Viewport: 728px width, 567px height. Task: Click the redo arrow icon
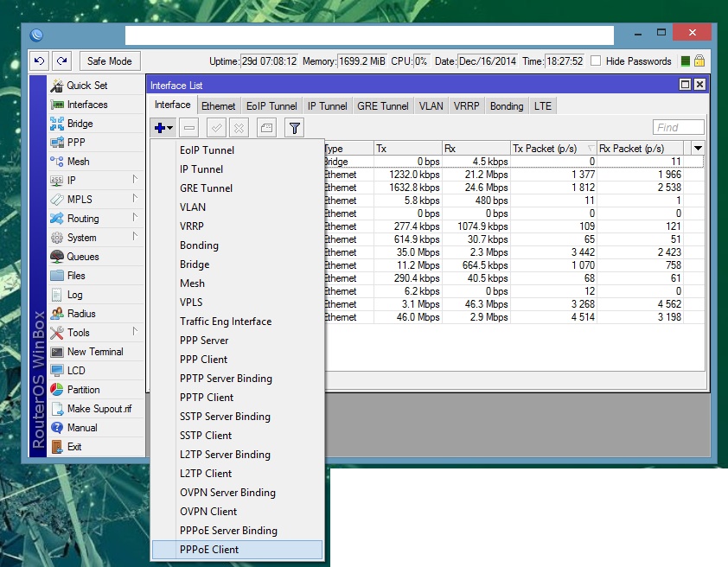click(61, 61)
